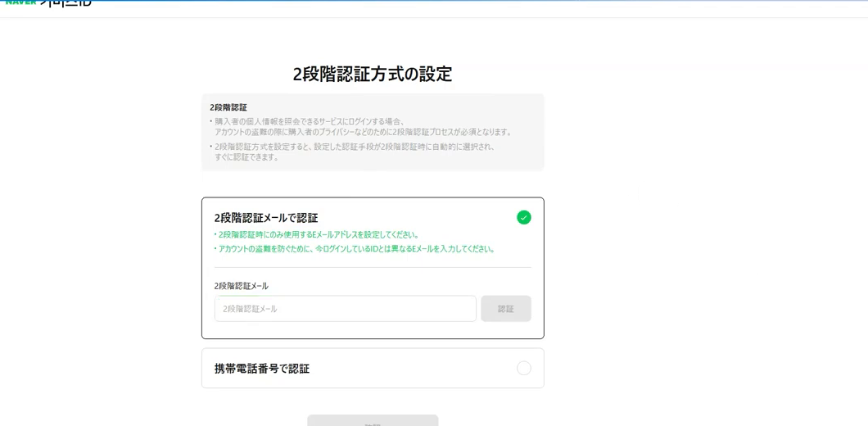Viewport: 868px width, 426px height.
Task: Select the 2段階認証メールで認証 radio option
Action: point(524,218)
